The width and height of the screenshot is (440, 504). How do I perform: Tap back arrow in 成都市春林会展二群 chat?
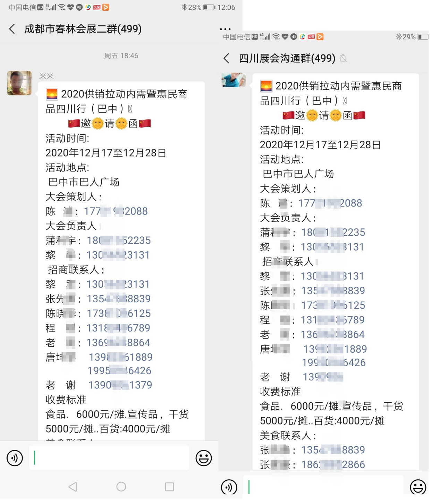tap(12, 29)
